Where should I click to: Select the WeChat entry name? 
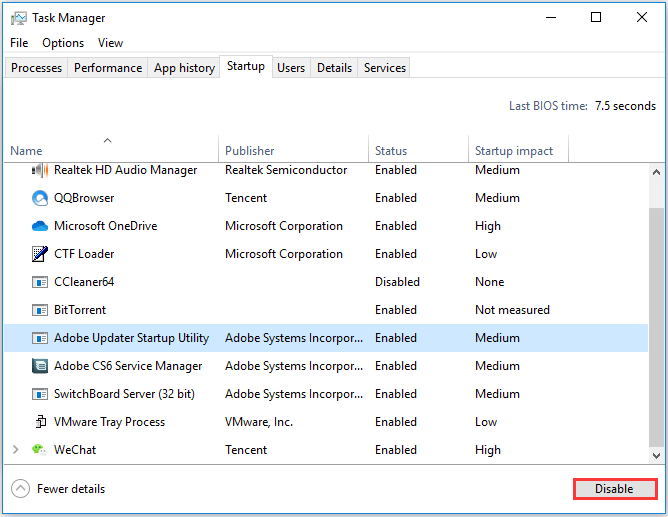click(x=75, y=450)
